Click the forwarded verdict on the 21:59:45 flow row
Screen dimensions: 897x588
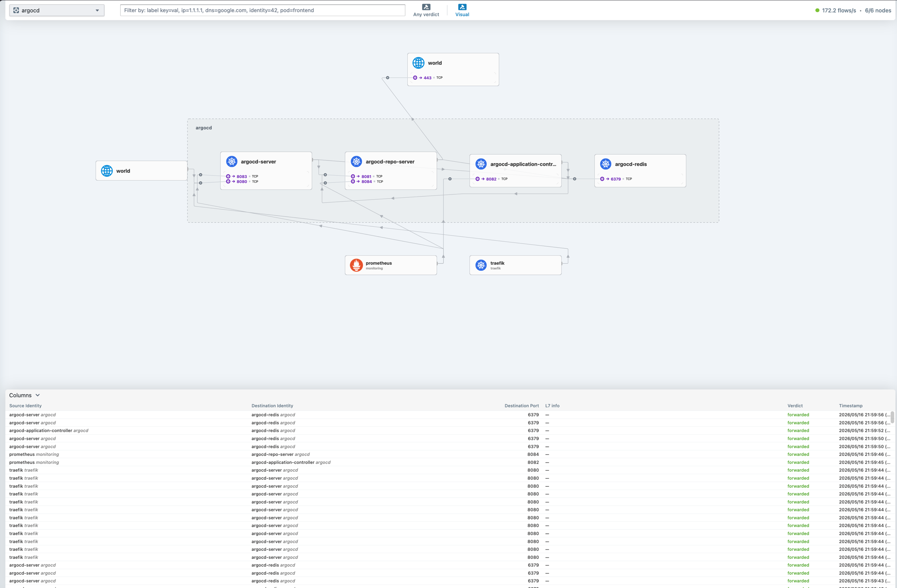coord(798,463)
